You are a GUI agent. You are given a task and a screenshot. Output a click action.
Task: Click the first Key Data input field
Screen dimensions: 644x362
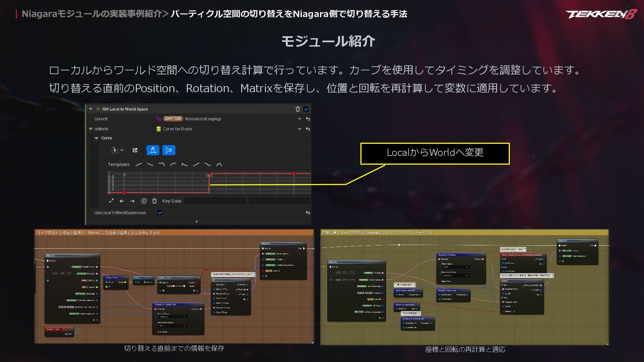point(215,201)
